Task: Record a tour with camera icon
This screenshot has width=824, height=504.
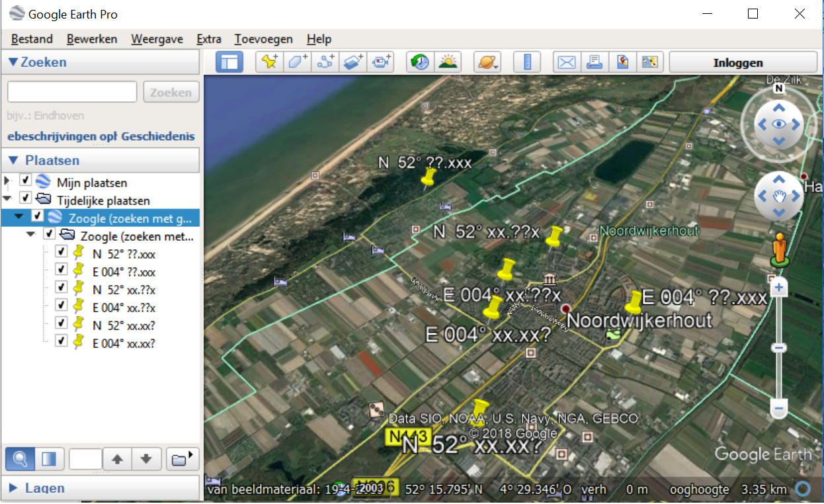Action: pos(380,62)
